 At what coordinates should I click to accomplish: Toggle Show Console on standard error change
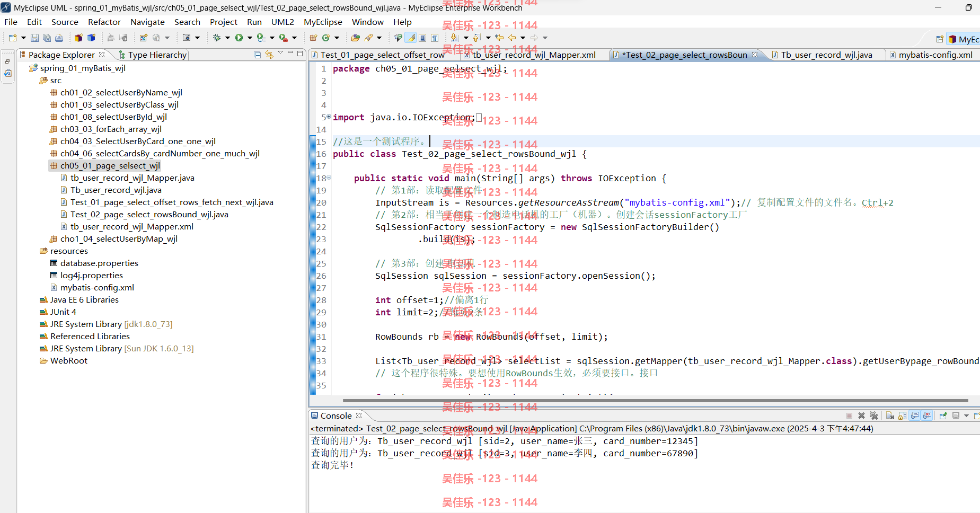pyautogui.click(x=928, y=416)
